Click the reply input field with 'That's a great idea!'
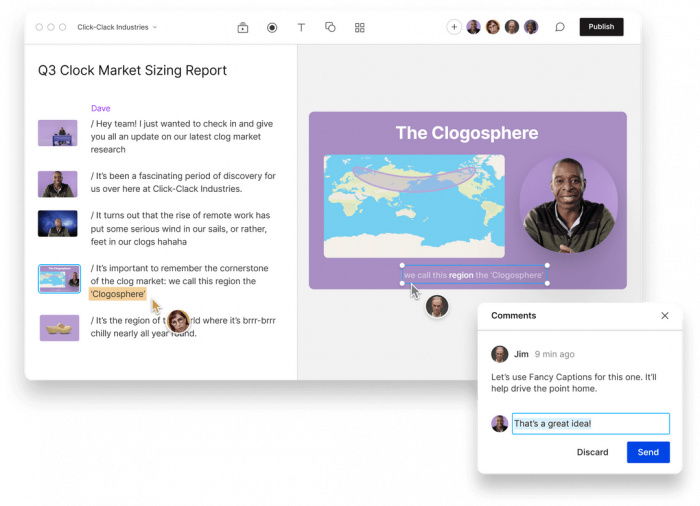Image resolution: width=700 pixels, height=506 pixels. pos(591,423)
